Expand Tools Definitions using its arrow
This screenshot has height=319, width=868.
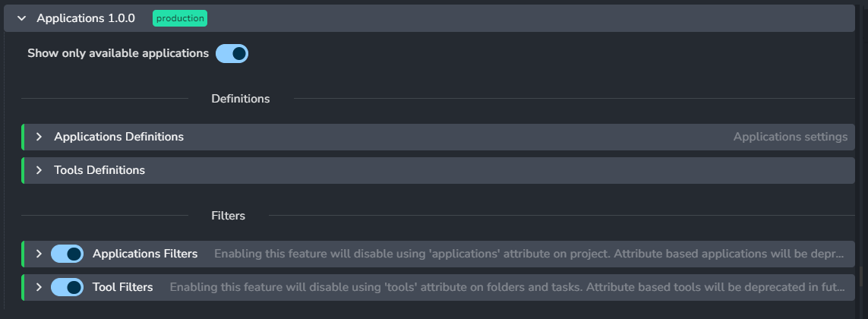pyautogui.click(x=39, y=170)
